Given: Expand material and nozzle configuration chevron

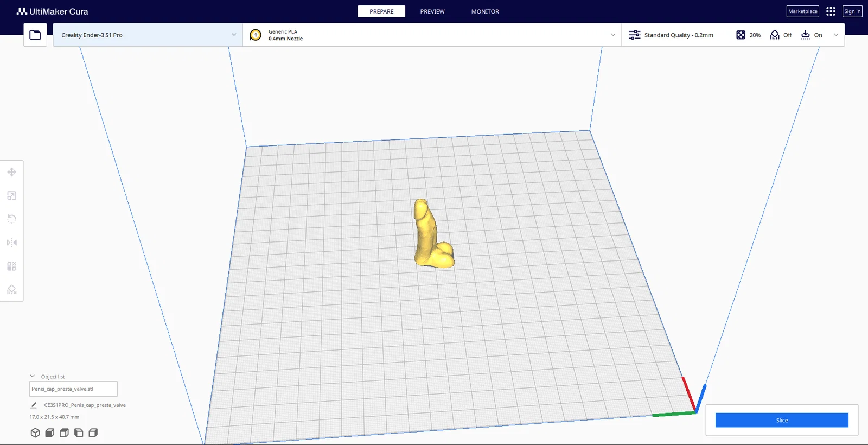Looking at the screenshot, I should (613, 35).
